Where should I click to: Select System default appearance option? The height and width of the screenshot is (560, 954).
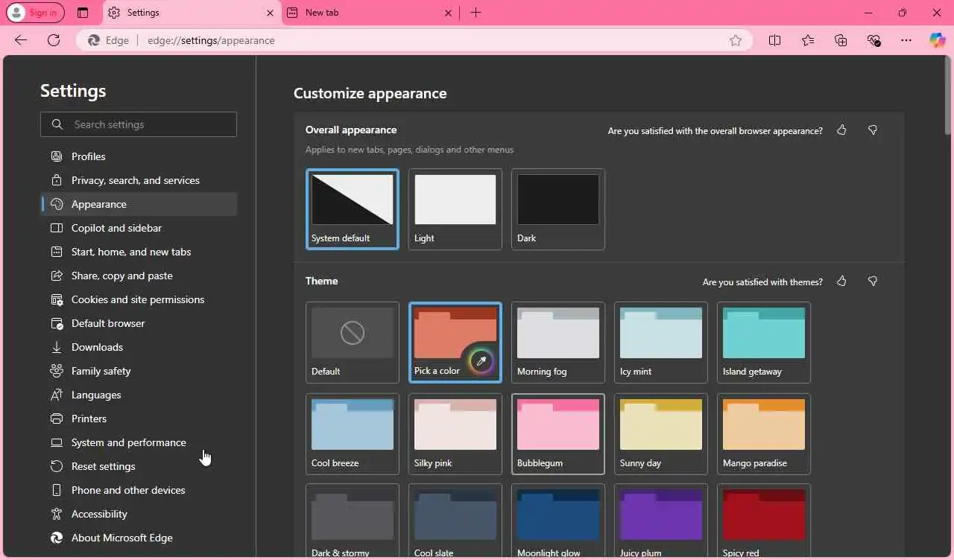click(x=353, y=209)
